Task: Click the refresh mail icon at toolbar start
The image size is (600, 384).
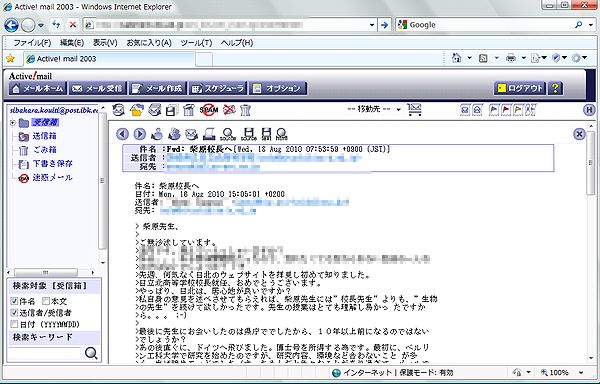Action: pos(118,110)
